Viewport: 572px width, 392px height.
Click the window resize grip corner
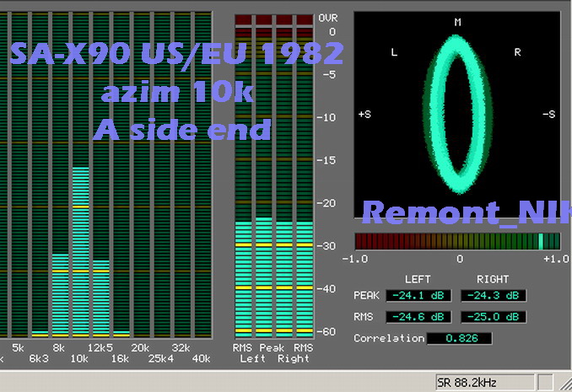click(x=564, y=384)
